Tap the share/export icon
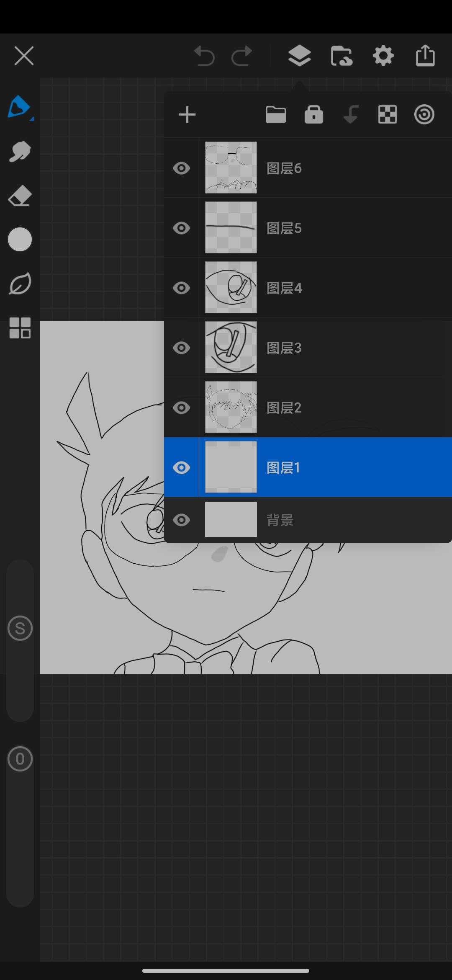The image size is (452, 980). pos(425,56)
